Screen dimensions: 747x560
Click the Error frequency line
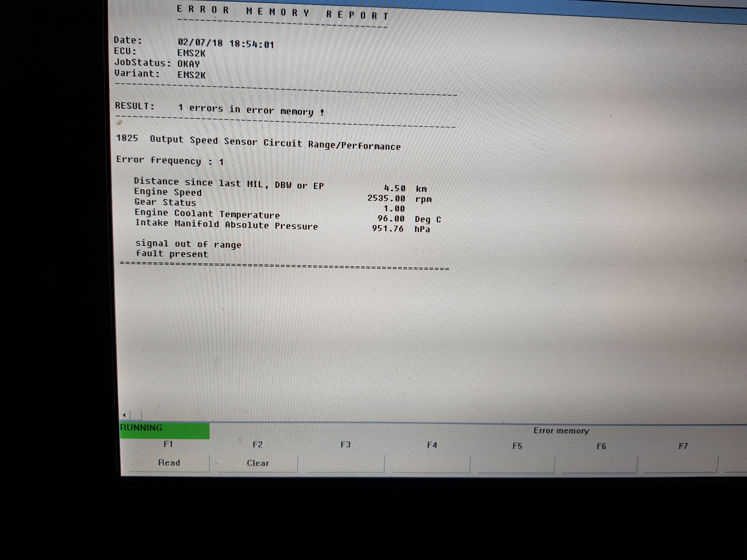pos(170,161)
